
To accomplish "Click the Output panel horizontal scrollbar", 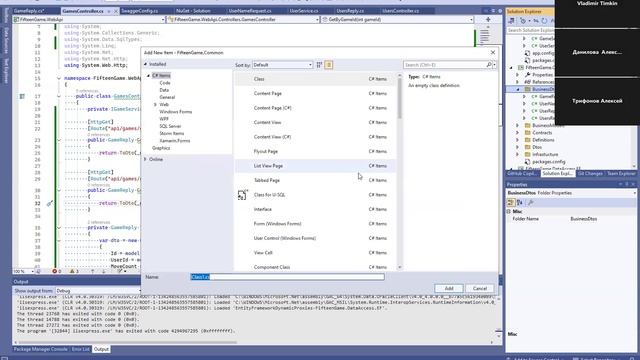I will coord(127,342).
